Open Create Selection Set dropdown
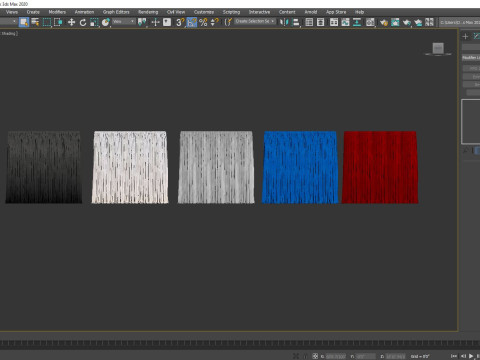 pyautogui.click(x=255, y=22)
